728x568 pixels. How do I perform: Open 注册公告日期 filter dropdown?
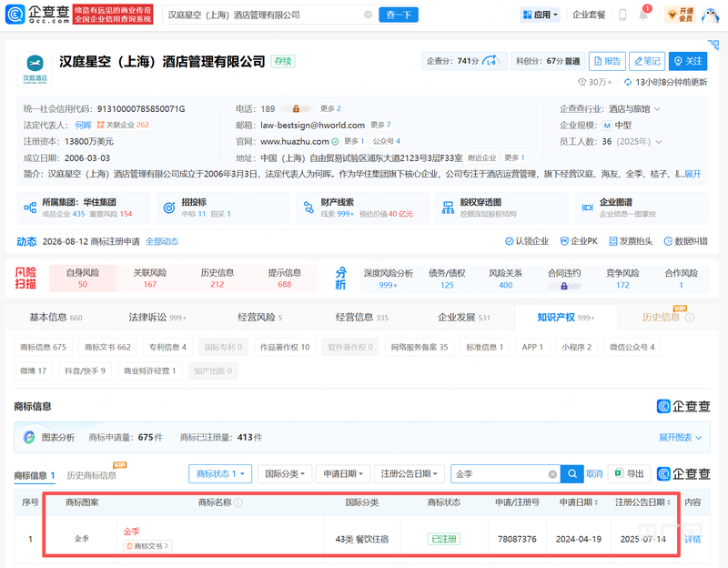click(409, 473)
